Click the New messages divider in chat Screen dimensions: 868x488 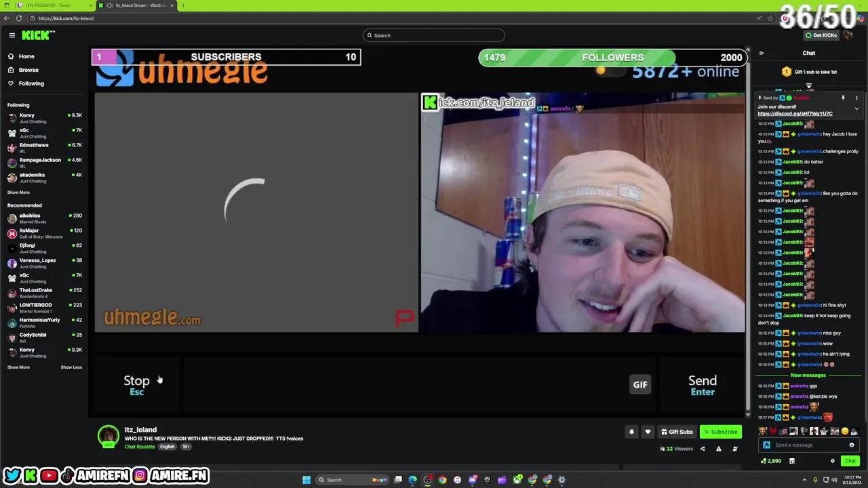click(808, 375)
